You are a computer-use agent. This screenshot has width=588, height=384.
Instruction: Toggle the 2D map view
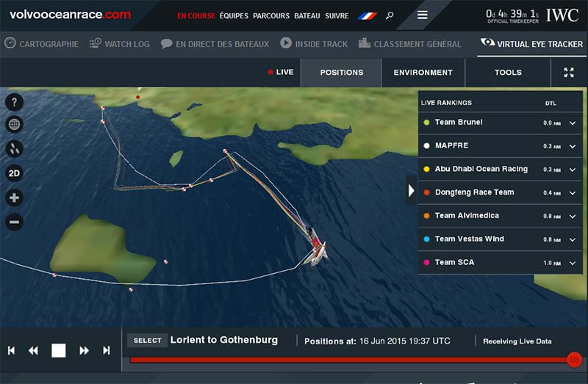[x=14, y=173]
